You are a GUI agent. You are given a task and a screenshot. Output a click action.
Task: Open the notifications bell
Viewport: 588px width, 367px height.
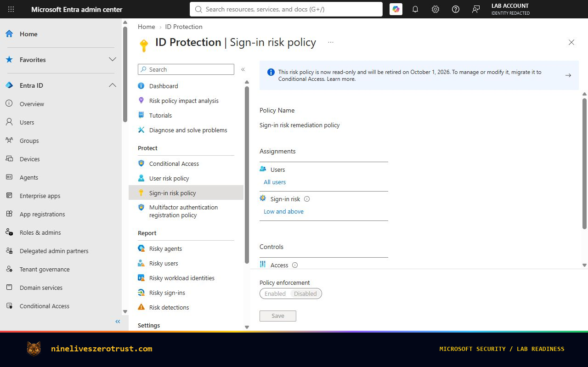point(415,9)
